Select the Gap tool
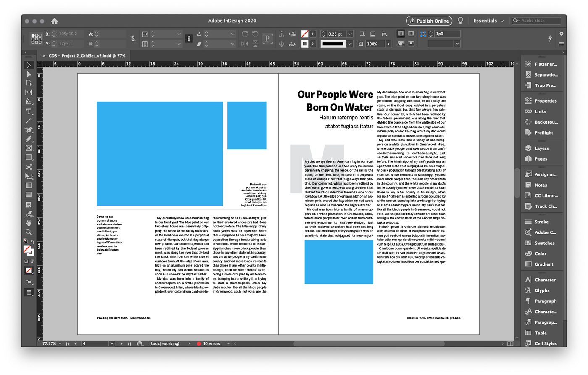 [29, 92]
